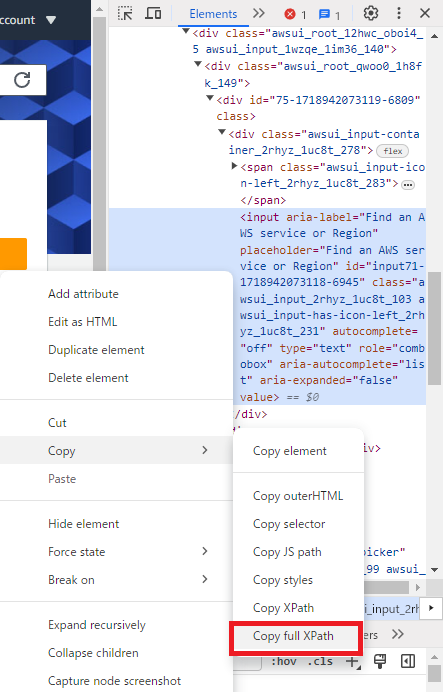Viewport: 443px width, 692px height.
Task: Select Delete element
Action: pos(88,378)
